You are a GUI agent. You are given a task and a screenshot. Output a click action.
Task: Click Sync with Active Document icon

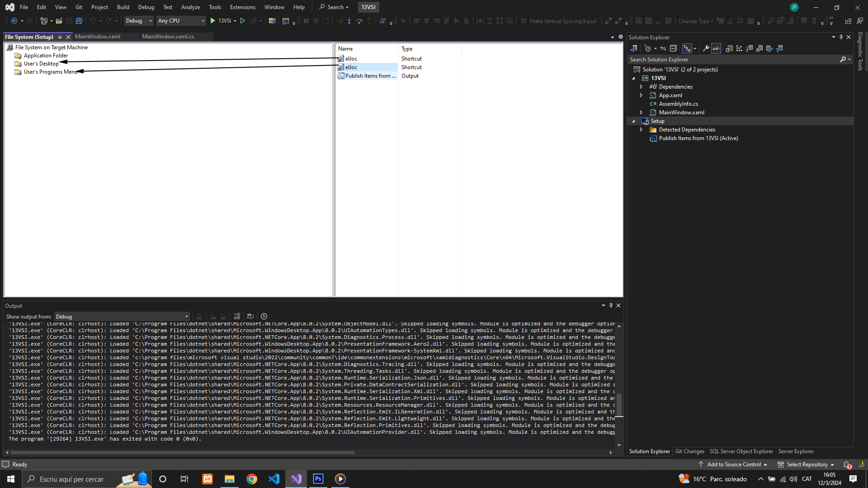click(x=663, y=48)
